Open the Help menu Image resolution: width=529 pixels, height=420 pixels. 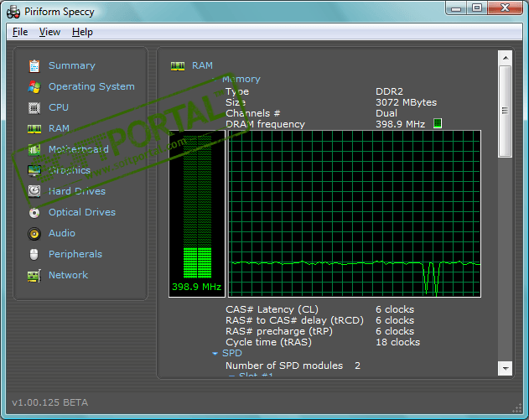[82, 32]
